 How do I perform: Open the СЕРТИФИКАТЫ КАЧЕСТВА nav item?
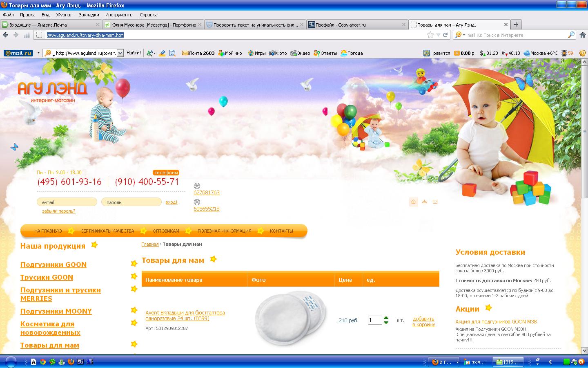point(107,231)
